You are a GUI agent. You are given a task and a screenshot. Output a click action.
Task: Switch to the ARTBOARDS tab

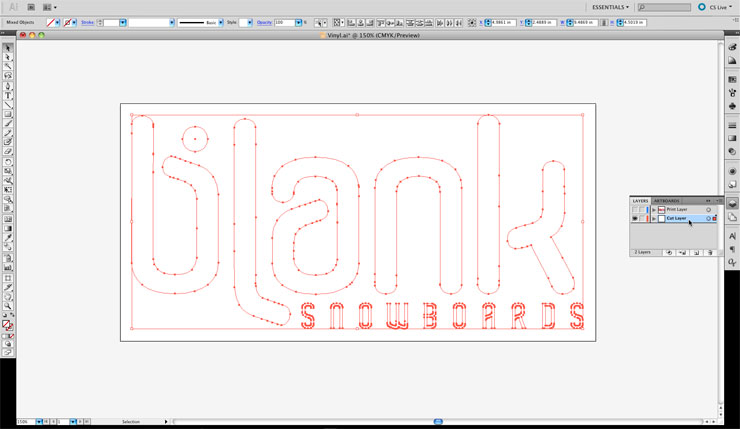(x=666, y=201)
